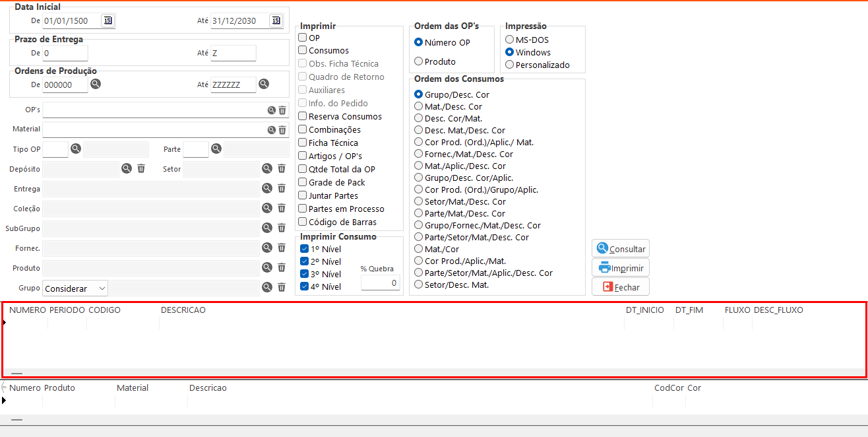Enable the Consumos print checkbox
868x437 pixels.
tap(303, 50)
